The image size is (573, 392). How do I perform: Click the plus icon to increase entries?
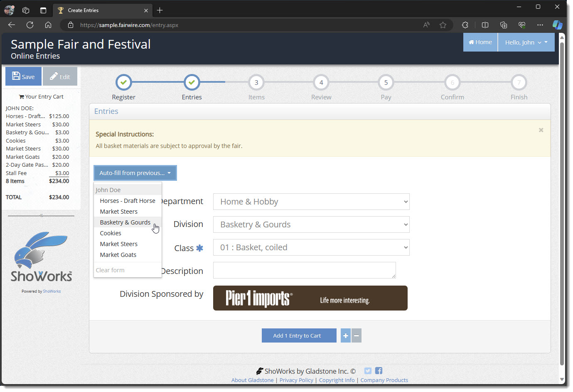click(346, 335)
